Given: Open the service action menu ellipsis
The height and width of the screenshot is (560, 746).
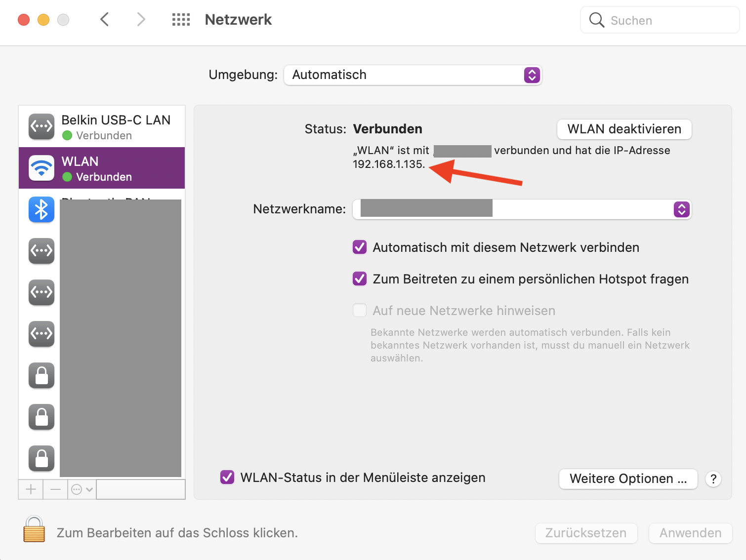Looking at the screenshot, I should [x=82, y=489].
